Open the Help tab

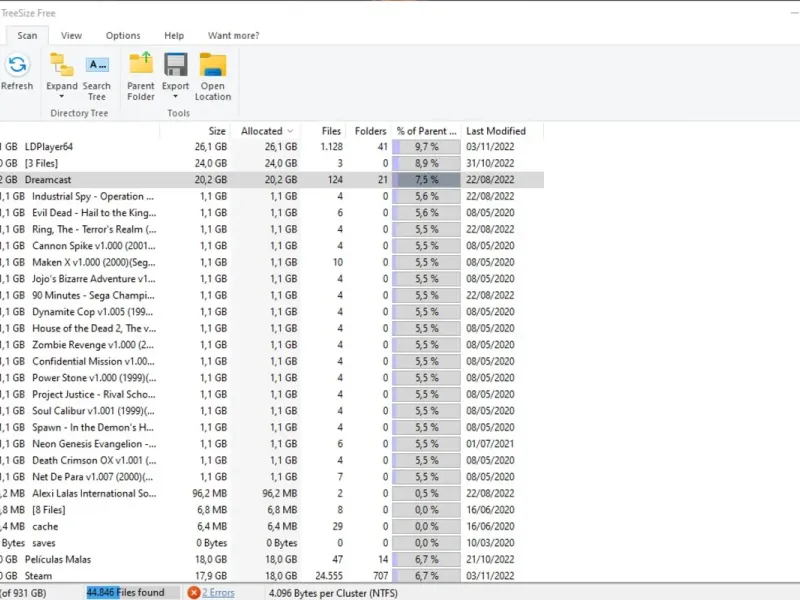[x=174, y=35]
